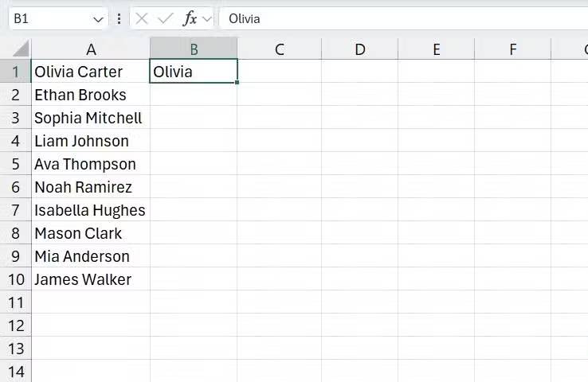Select the row 11 header
The height and width of the screenshot is (382, 588).
(x=15, y=302)
